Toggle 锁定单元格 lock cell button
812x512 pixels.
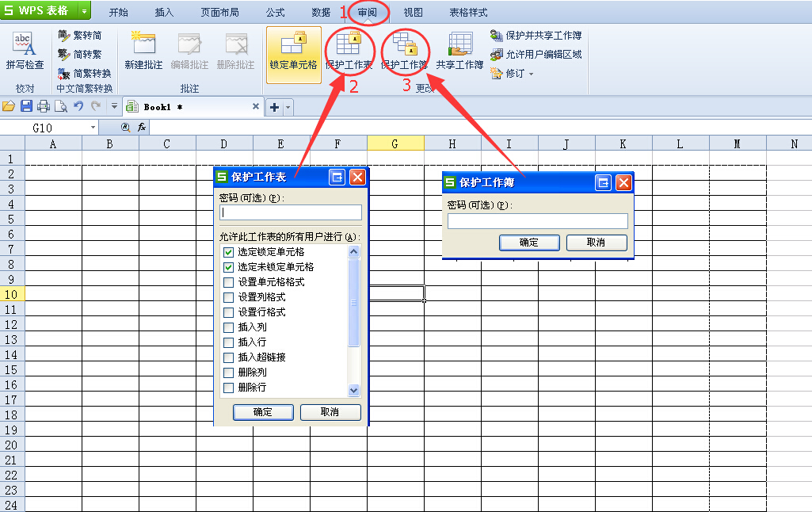(x=294, y=55)
